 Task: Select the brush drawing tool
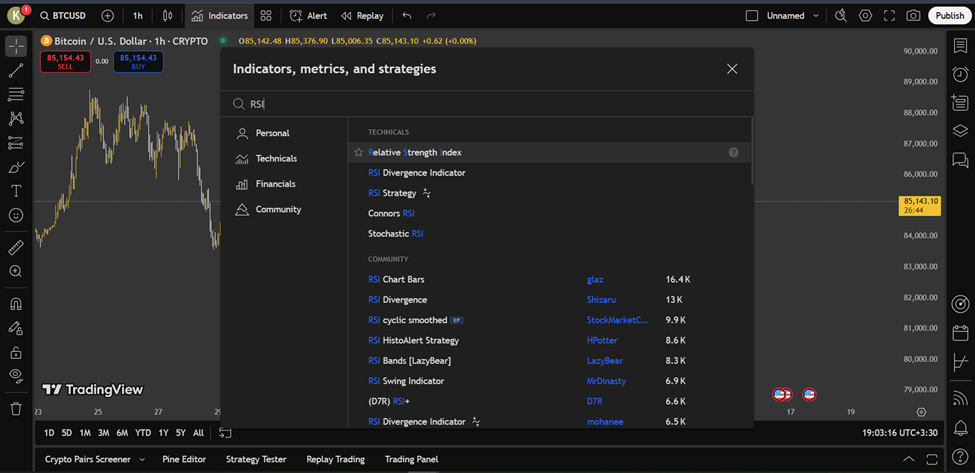16,167
